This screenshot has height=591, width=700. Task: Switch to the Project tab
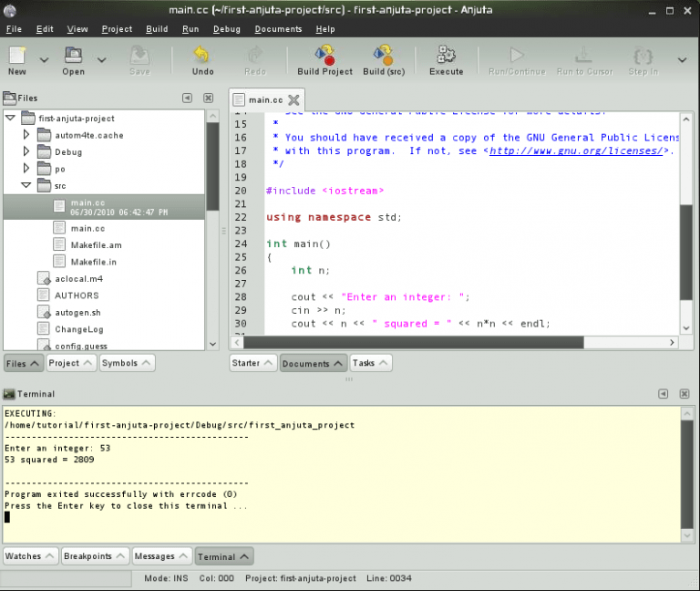pos(71,363)
